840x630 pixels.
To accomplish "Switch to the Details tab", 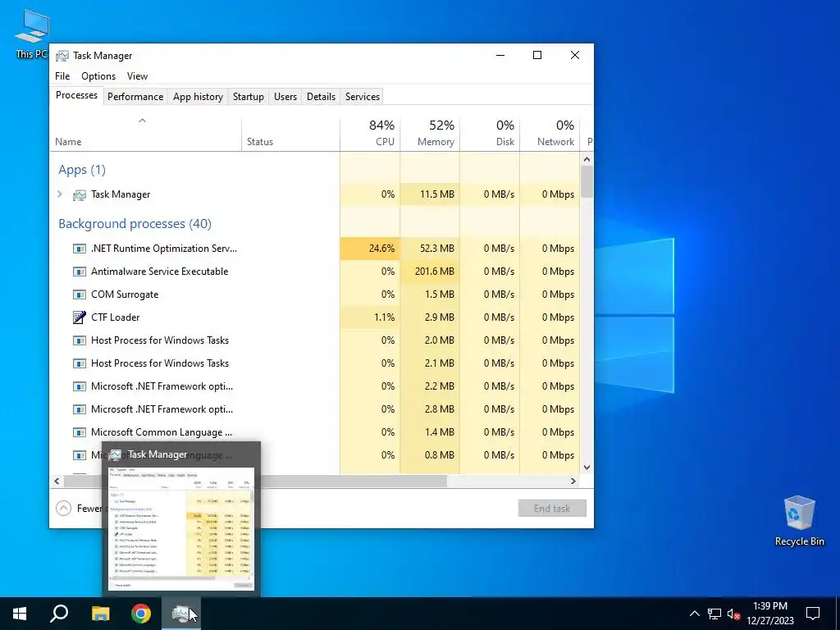I will [x=321, y=97].
